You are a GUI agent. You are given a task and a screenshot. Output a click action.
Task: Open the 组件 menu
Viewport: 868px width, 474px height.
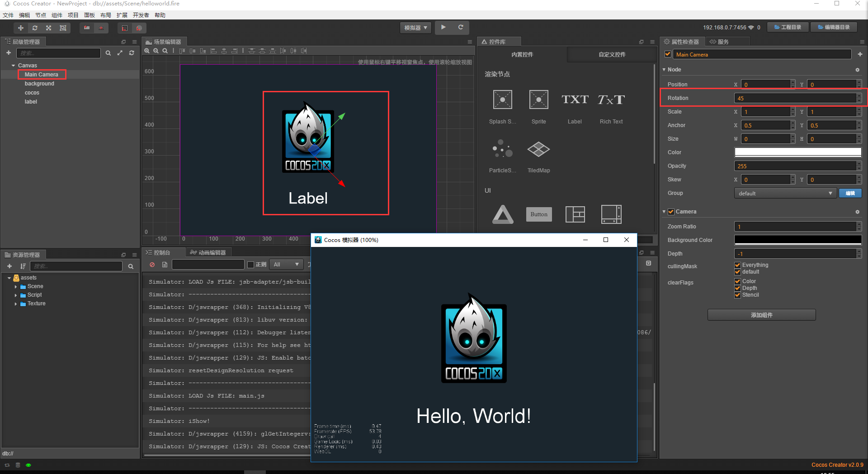point(57,15)
